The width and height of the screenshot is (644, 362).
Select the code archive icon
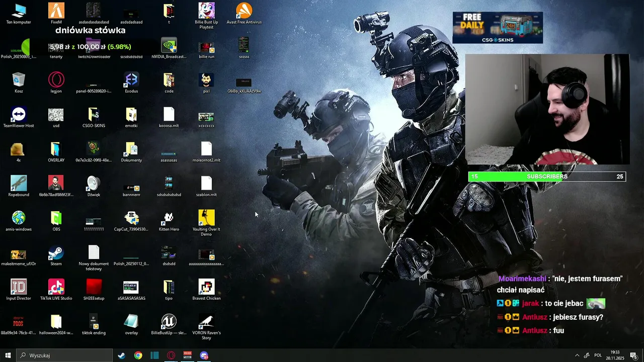pos(169,82)
